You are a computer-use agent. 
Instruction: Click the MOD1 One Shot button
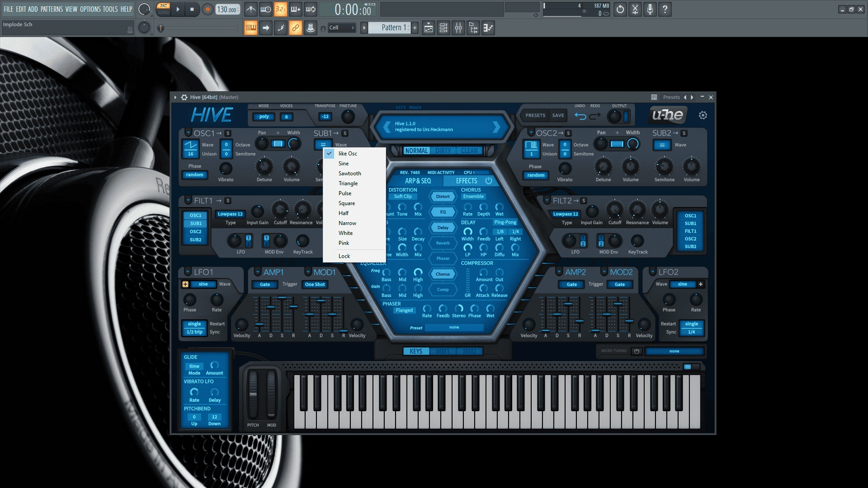[x=315, y=285]
